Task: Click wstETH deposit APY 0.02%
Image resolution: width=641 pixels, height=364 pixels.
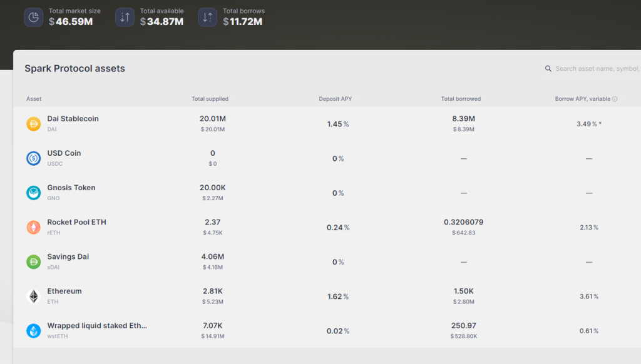Action: pos(337,331)
